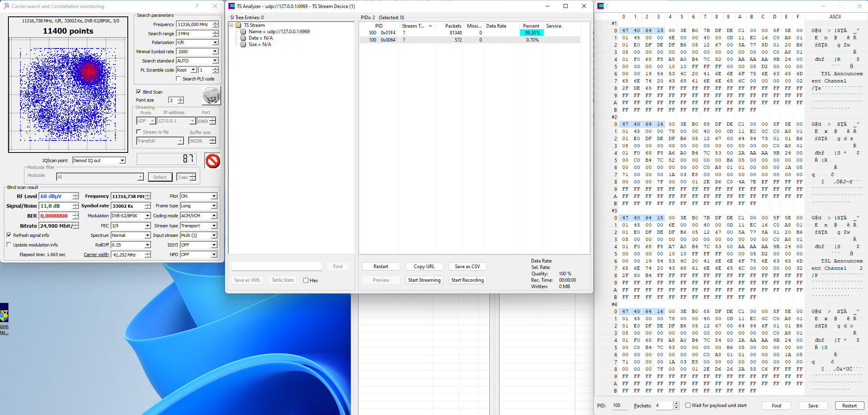Sort by the PID column header
Image resolution: width=868 pixels, height=415 pixels.
click(x=379, y=26)
